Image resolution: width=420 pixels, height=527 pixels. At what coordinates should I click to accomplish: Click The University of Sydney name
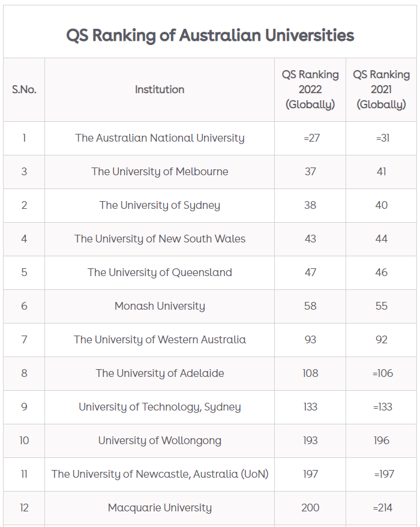pyautogui.click(x=160, y=205)
